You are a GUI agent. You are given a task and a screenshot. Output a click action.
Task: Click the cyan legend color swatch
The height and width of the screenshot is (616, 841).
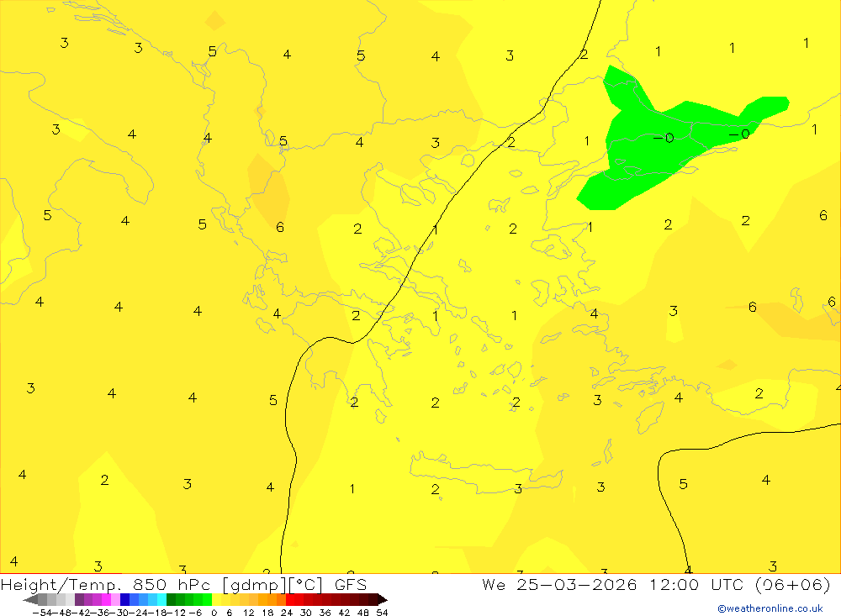tap(161, 599)
